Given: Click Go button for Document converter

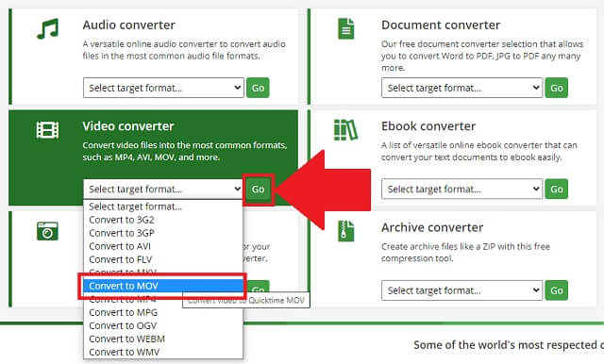Looking at the screenshot, I should (556, 88).
